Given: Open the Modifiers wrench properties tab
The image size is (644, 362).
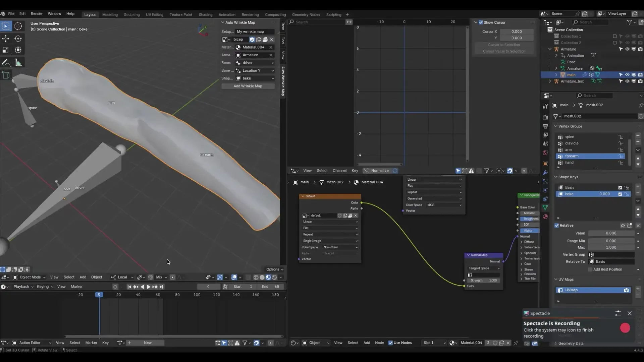Looking at the screenshot, I should pos(545,173).
